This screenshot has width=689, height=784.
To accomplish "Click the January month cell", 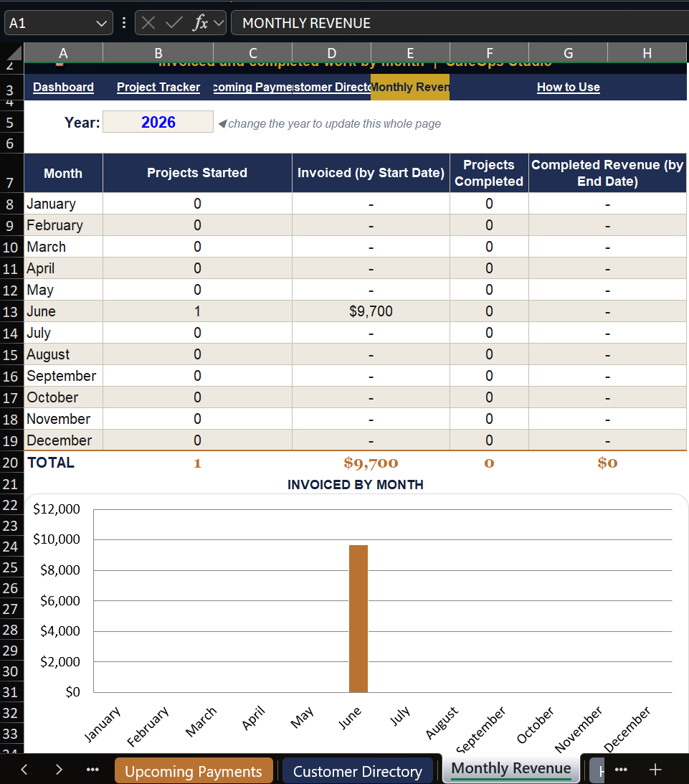I will (x=64, y=204).
